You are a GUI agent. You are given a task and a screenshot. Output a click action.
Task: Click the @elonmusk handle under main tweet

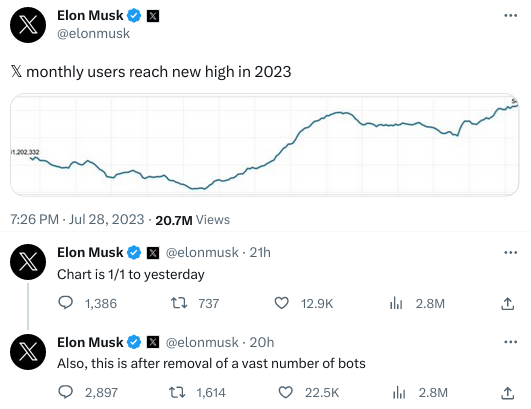point(93,34)
